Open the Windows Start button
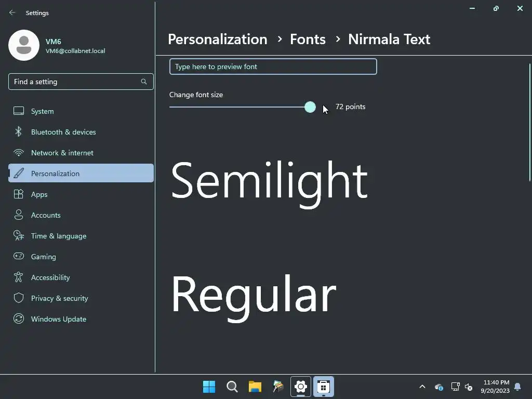 pos(209,387)
